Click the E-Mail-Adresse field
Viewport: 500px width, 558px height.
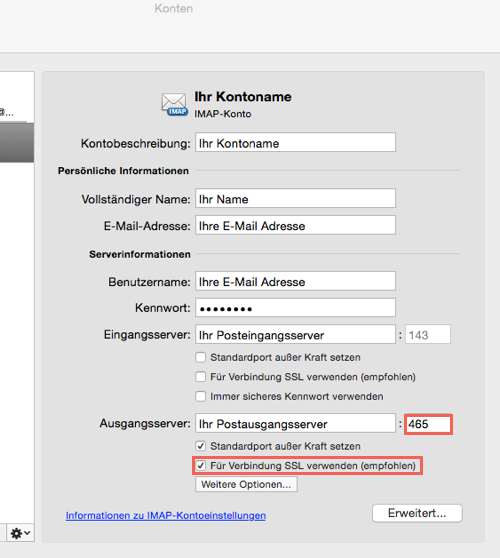pyautogui.click(x=295, y=225)
